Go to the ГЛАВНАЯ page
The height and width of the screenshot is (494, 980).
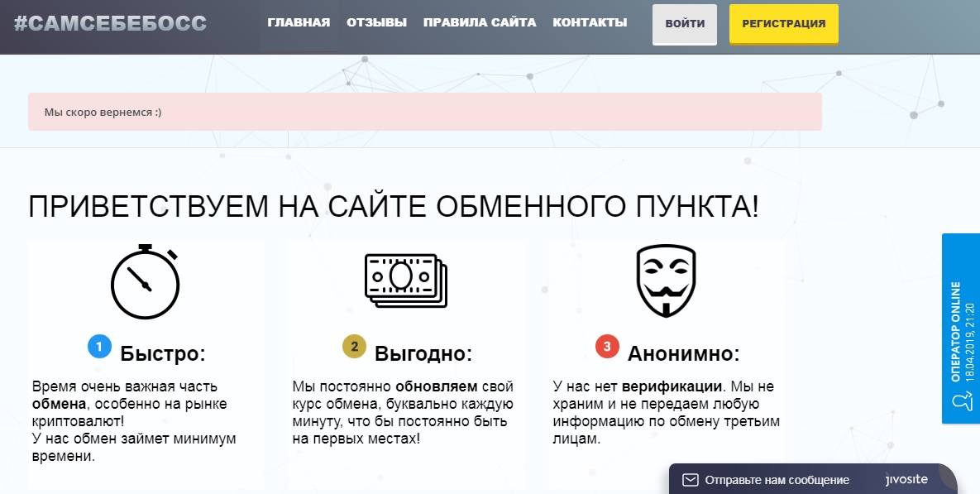[299, 23]
